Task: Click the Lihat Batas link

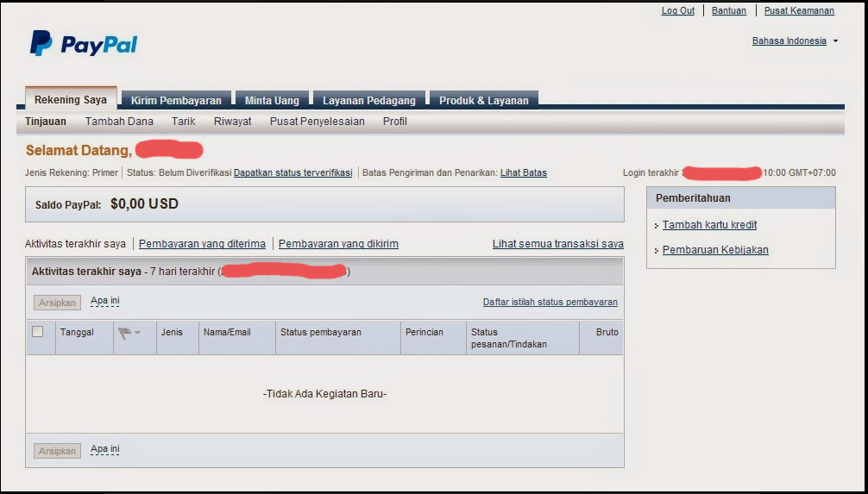Action: point(524,172)
